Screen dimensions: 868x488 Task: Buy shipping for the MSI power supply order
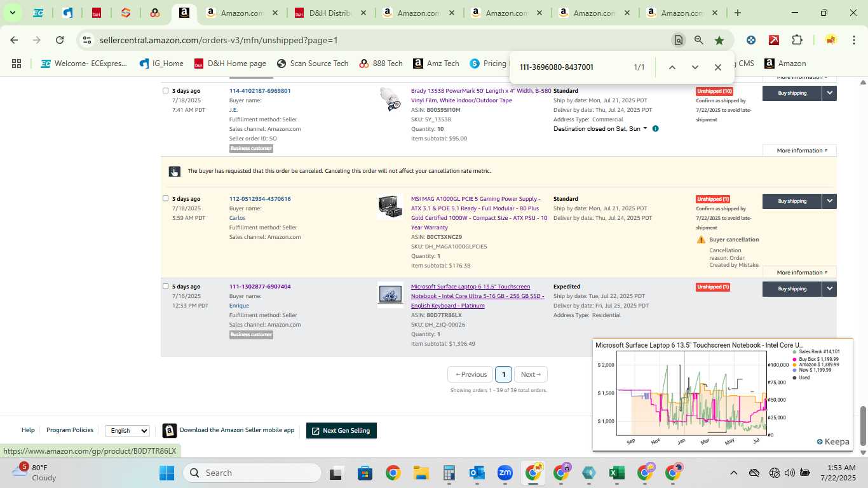[792, 201]
